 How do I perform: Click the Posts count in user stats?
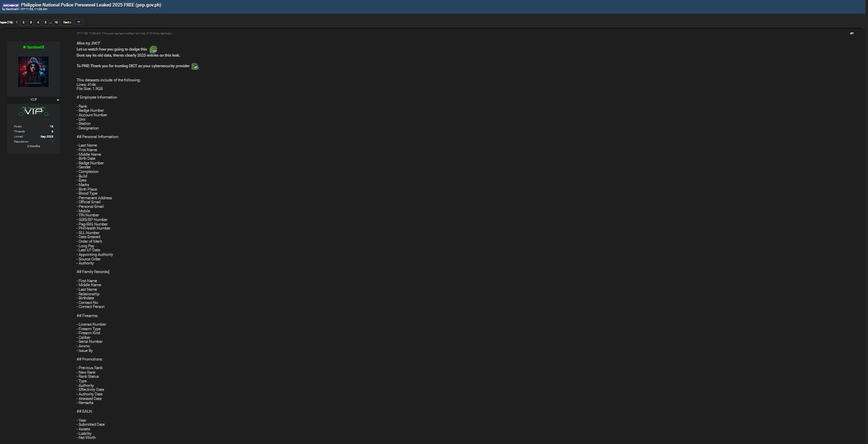pyautogui.click(x=52, y=126)
